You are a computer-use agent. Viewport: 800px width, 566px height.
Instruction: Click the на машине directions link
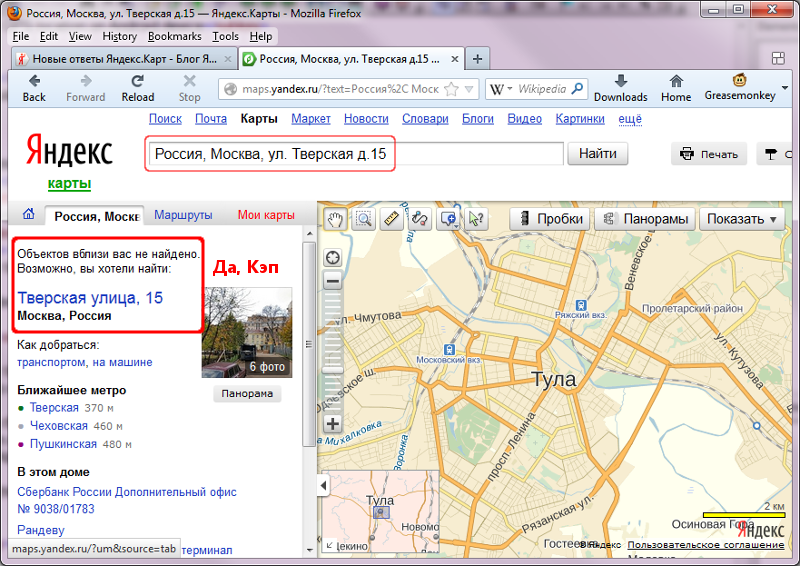coord(122,362)
